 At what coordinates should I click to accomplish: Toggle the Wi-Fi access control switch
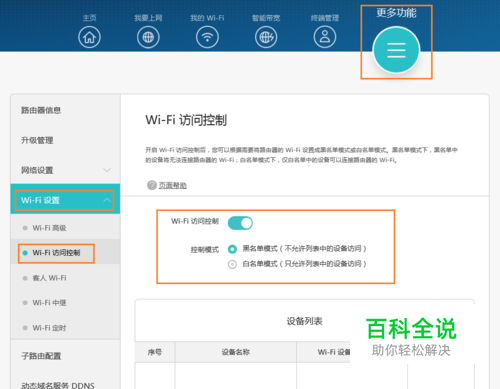click(x=240, y=223)
